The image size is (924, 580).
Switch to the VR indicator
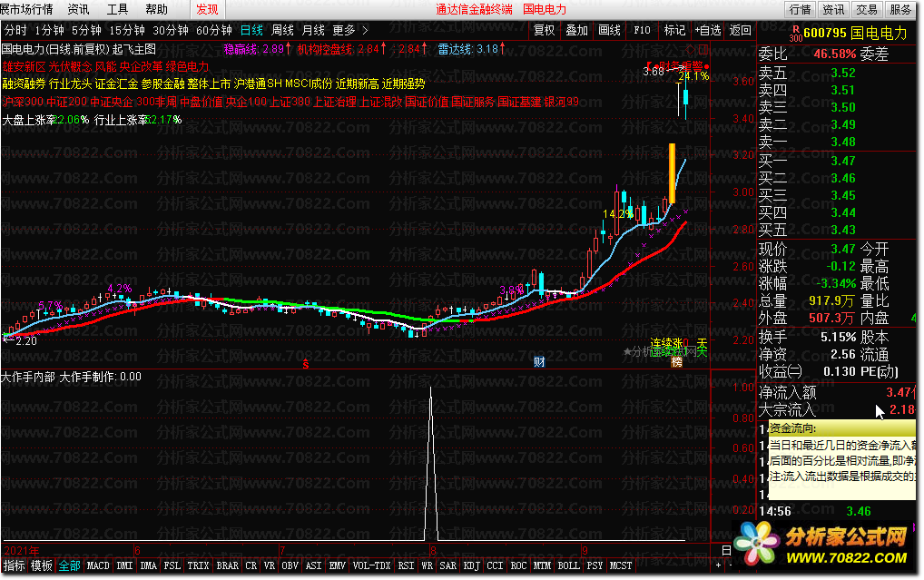pos(270,565)
